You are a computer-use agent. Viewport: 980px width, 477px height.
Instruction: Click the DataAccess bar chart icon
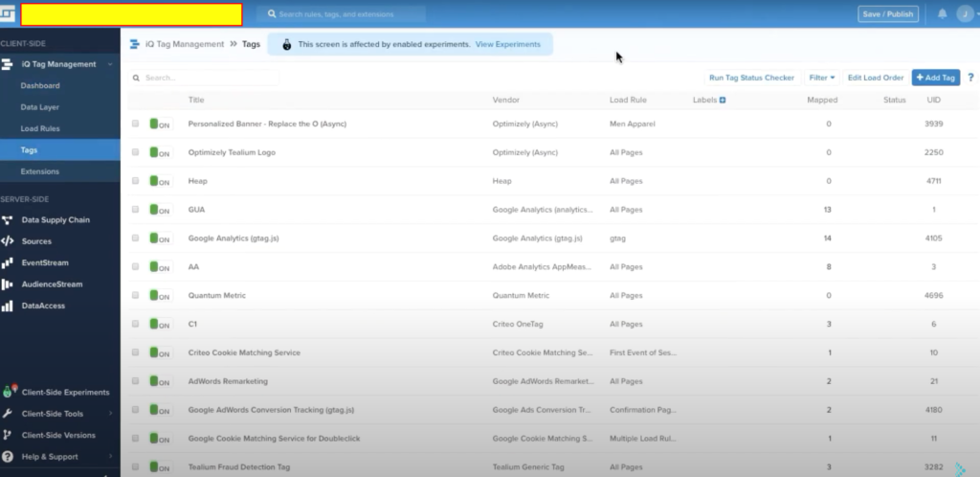click(7, 306)
